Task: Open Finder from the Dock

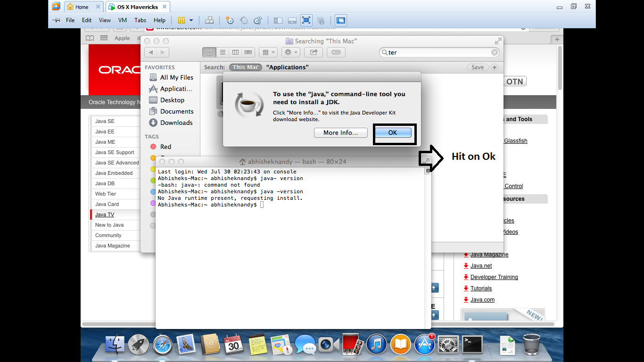Action: pos(115,345)
